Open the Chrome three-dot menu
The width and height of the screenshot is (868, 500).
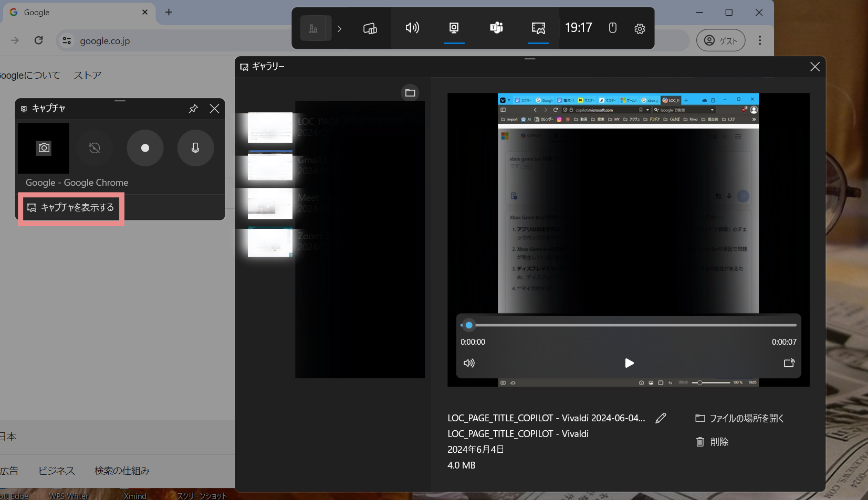tap(760, 40)
